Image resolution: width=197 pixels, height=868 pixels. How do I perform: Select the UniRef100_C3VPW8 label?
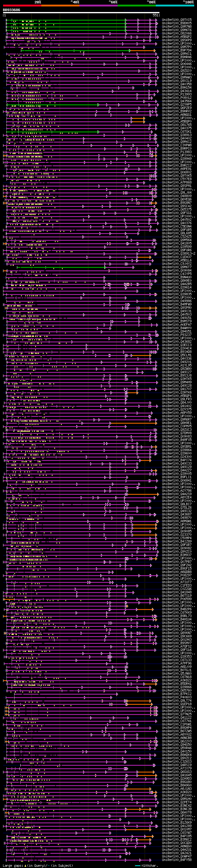[176, 145]
